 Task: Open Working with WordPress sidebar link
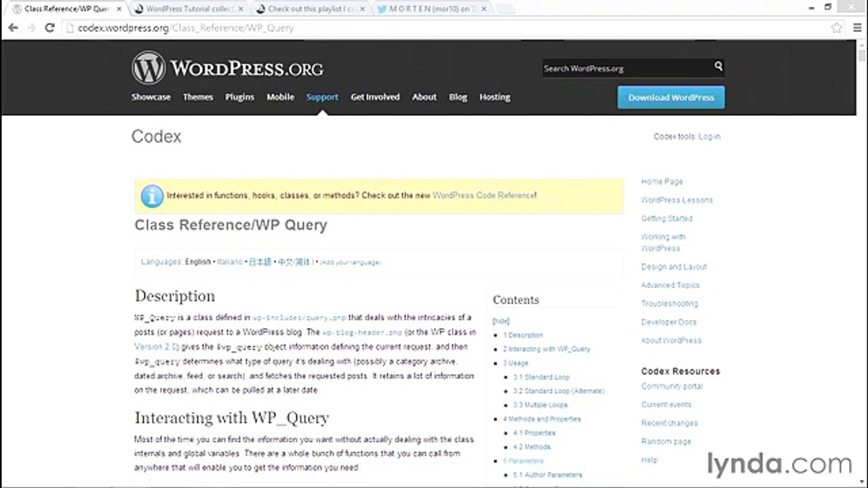coord(663,243)
